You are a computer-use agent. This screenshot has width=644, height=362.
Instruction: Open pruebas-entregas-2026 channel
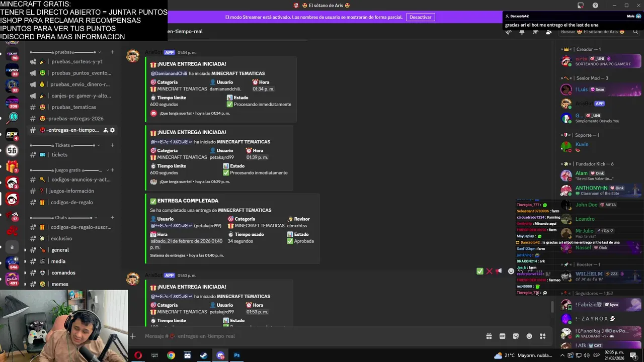[x=73, y=119]
